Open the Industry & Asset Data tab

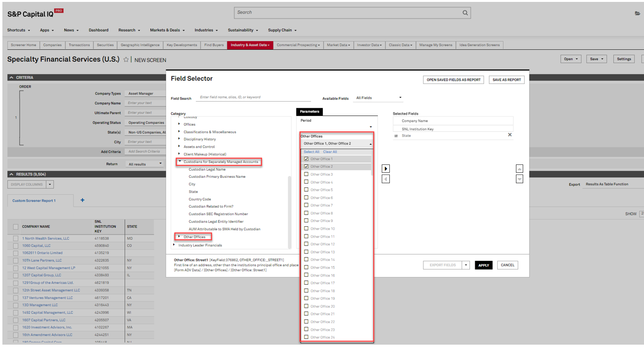(250, 45)
